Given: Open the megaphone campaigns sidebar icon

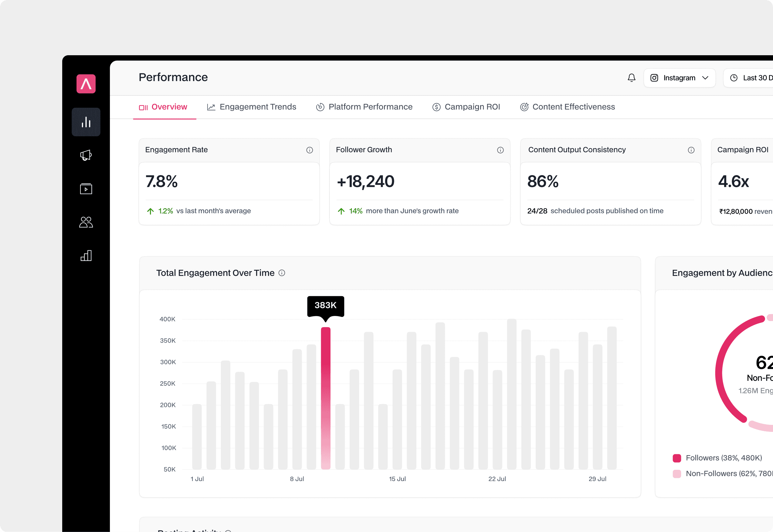Looking at the screenshot, I should (86, 155).
